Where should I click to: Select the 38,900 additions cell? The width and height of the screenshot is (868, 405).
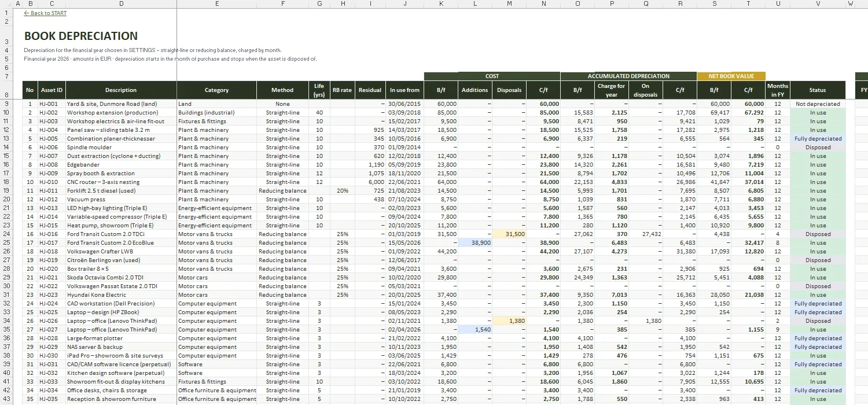pyautogui.click(x=475, y=243)
